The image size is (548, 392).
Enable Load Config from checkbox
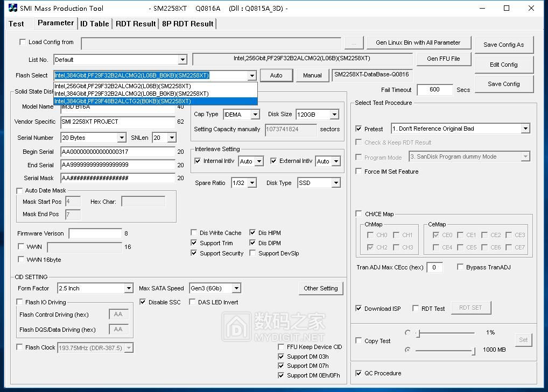point(23,42)
